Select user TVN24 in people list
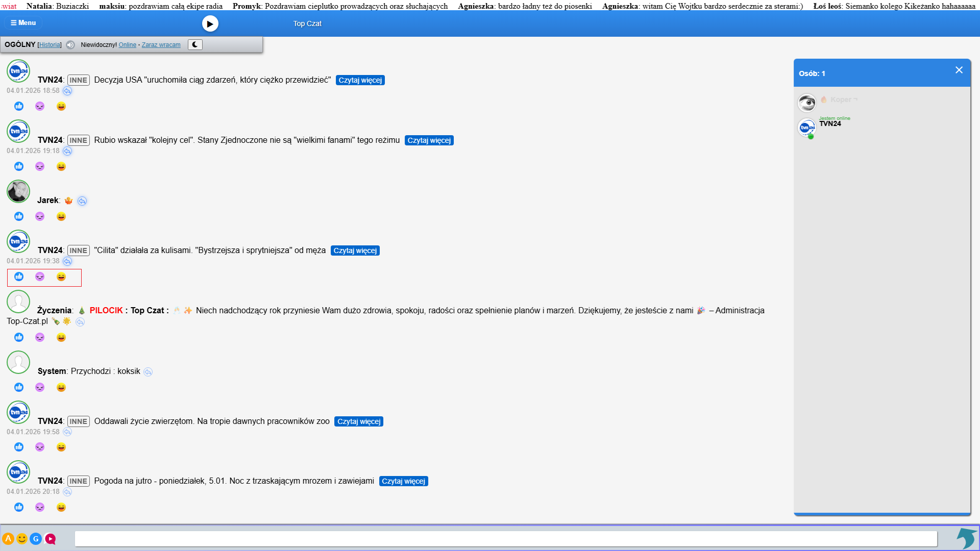 pos(830,124)
